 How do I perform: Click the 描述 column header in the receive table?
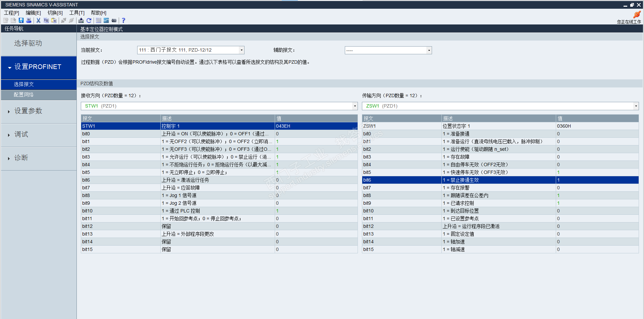coord(218,119)
